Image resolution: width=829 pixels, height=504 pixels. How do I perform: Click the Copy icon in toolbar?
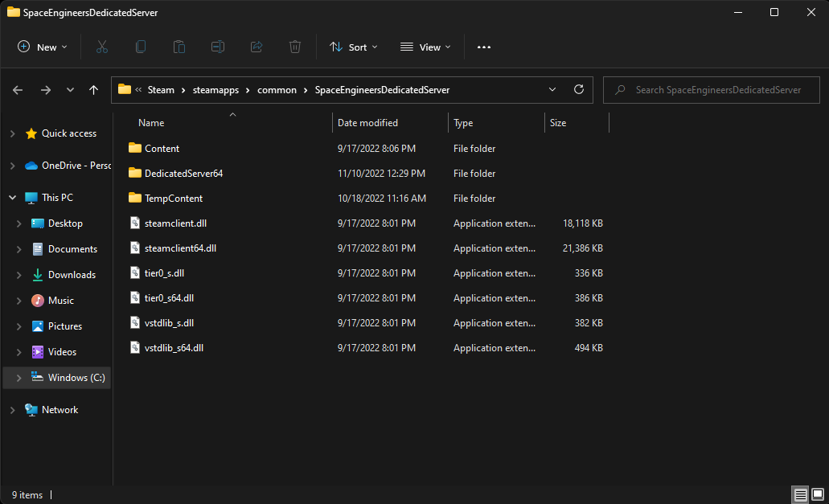point(141,47)
